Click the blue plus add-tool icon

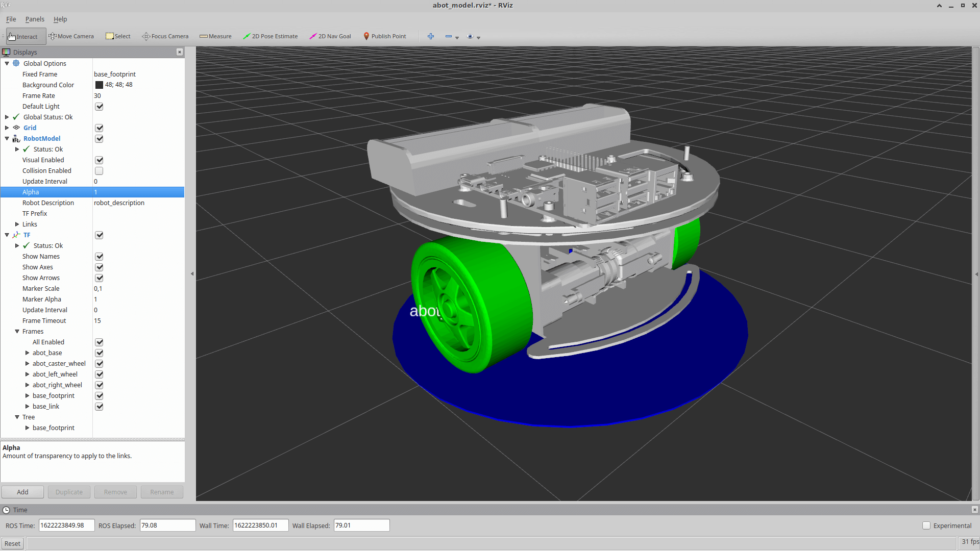tap(430, 36)
